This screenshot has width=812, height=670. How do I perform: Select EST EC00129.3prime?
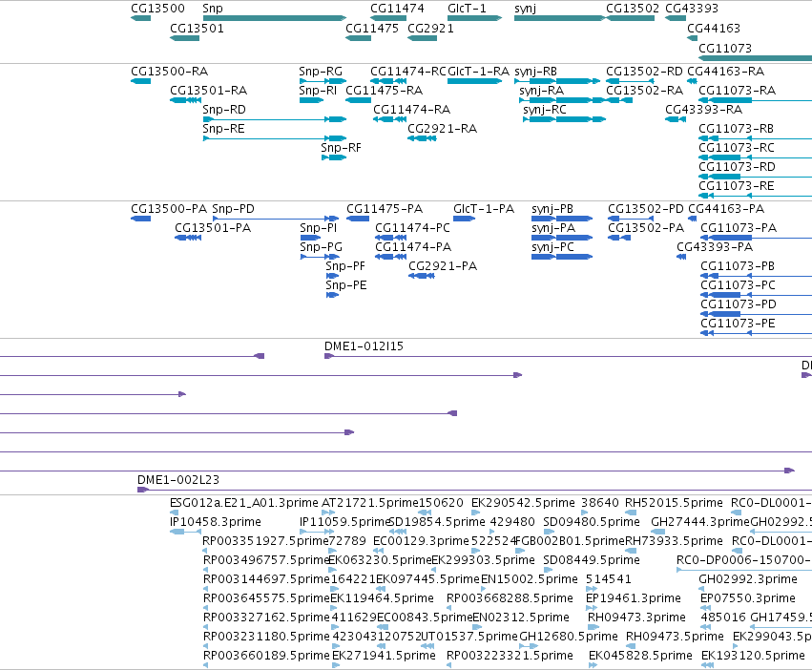tap(377, 551)
